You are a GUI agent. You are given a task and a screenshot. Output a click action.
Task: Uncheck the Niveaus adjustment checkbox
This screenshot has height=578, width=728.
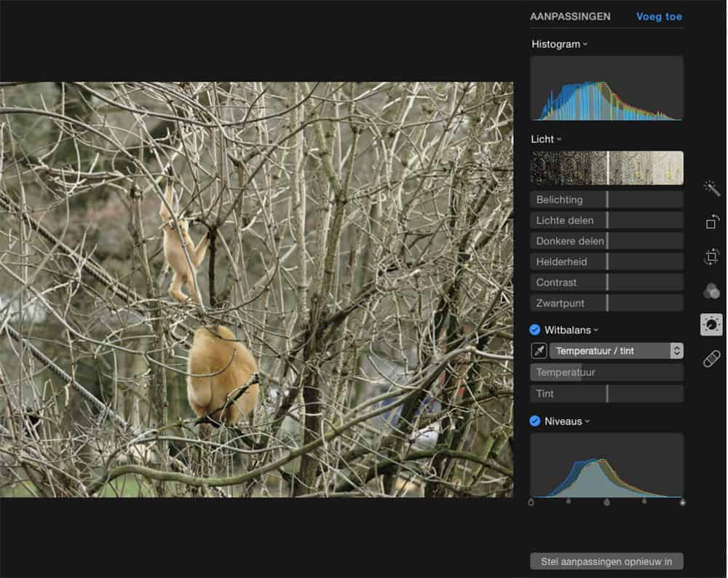(x=535, y=421)
